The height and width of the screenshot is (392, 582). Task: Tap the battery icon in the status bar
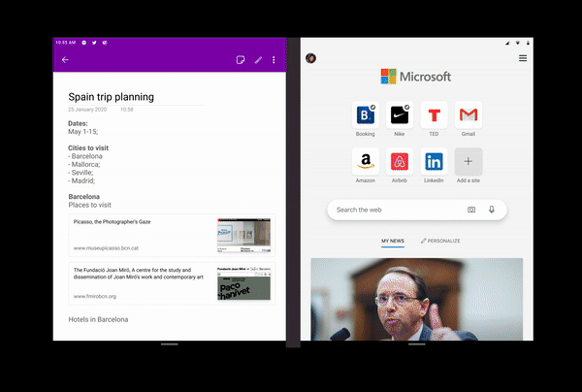tap(528, 43)
